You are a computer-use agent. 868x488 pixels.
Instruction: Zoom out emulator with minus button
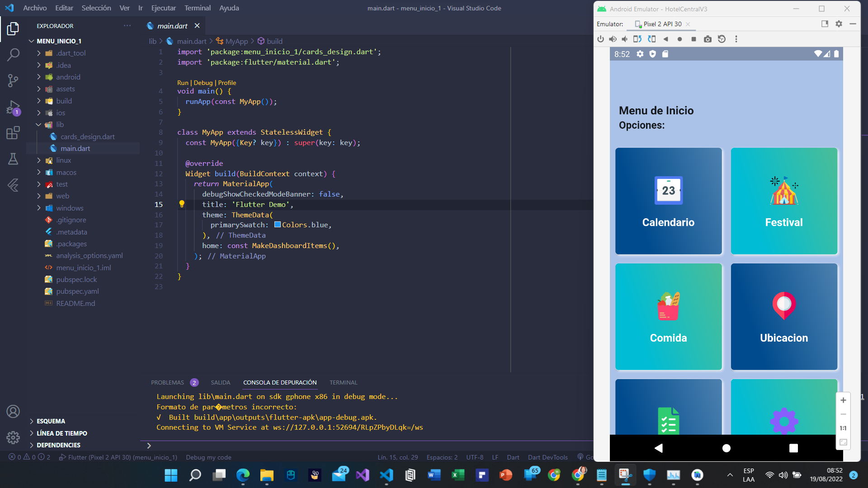coord(843,414)
